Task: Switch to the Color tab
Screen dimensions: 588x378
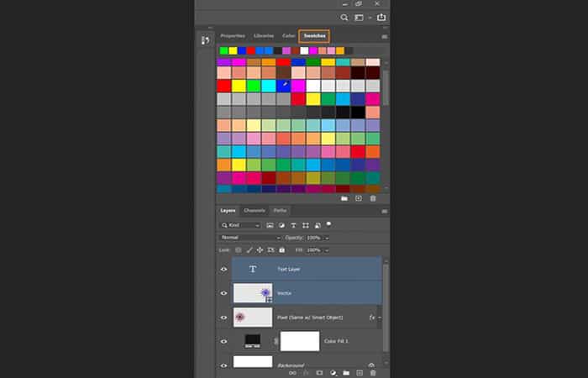Action: pyautogui.click(x=288, y=36)
